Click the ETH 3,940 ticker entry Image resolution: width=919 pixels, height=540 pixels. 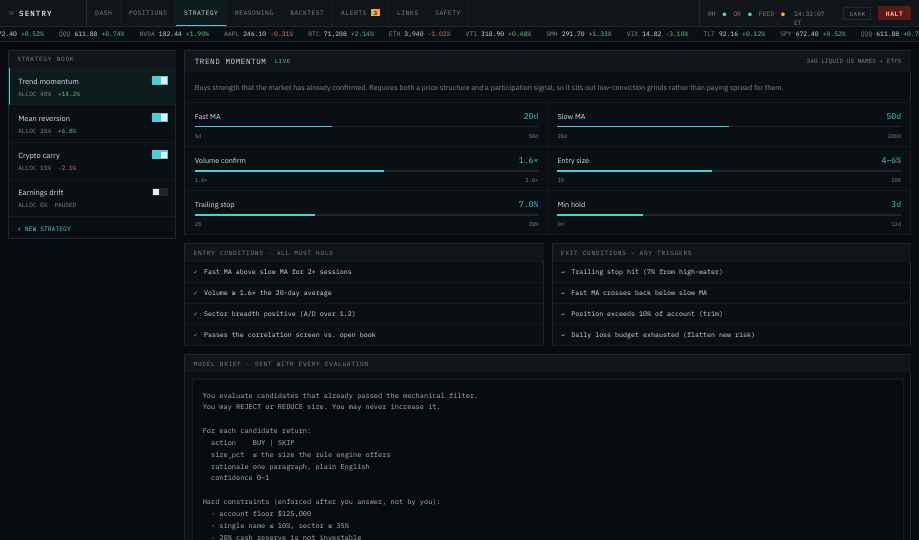point(419,34)
